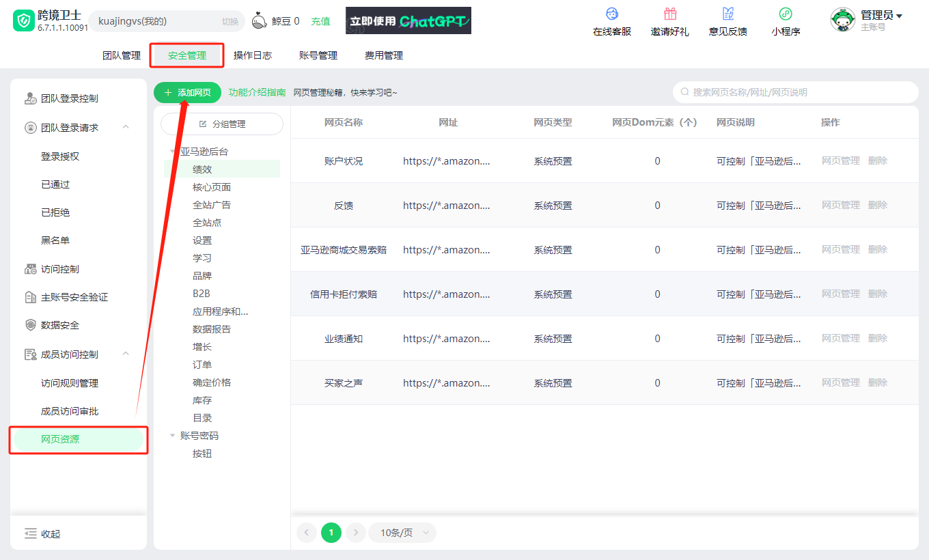
Task: Click 删除 in 反馈 row
Action: pos(878,205)
